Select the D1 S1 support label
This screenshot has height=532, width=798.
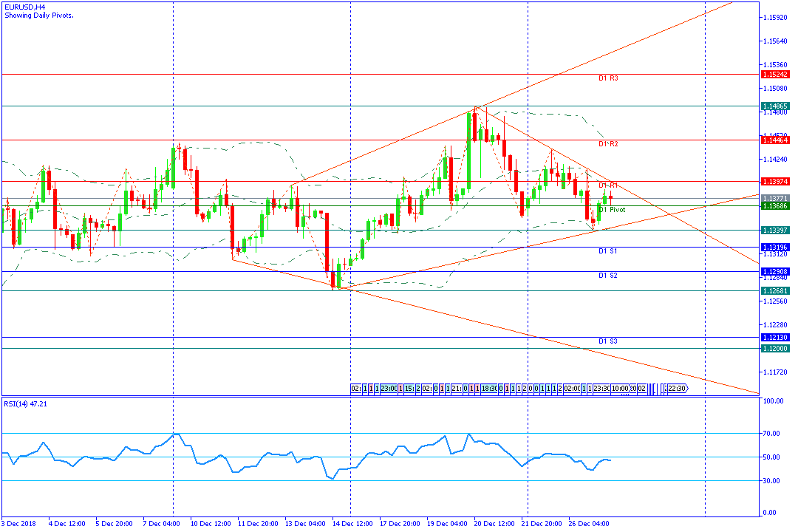pos(608,252)
